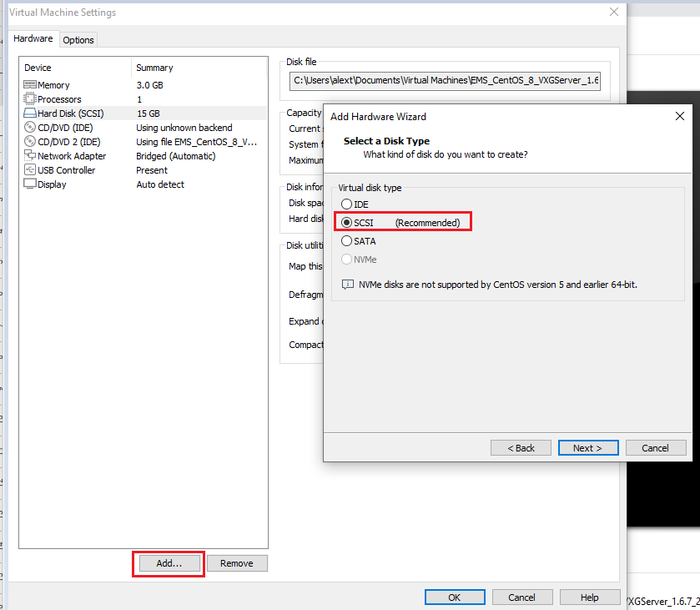The height and width of the screenshot is (610, 700).
Task: Click the Network Adapter icon
Action: (x=30, y=156)
